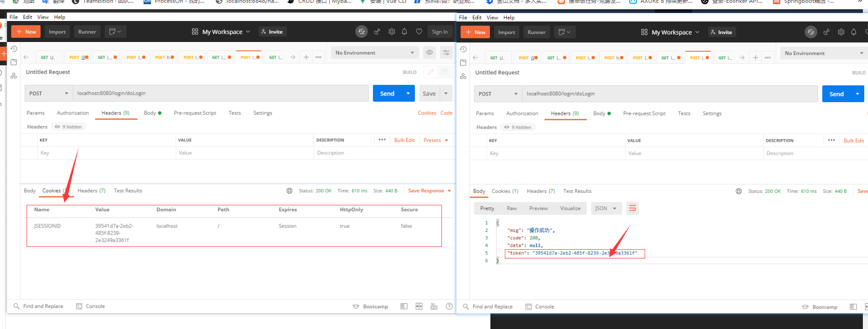The height and width of the screenshot is (329, 868).
Task: Add new request tab in left Postman window
Action: tap(306, 57)
